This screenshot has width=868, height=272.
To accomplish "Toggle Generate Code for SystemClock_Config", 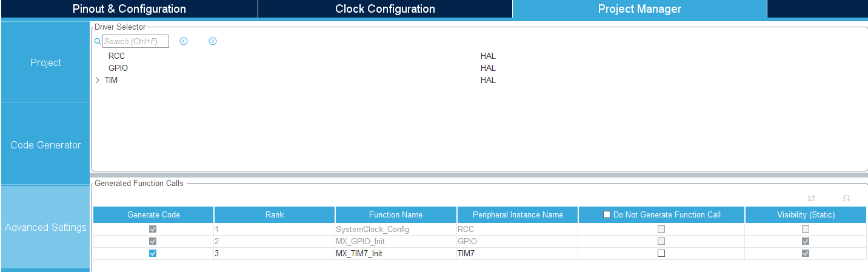I will (153, 229).
